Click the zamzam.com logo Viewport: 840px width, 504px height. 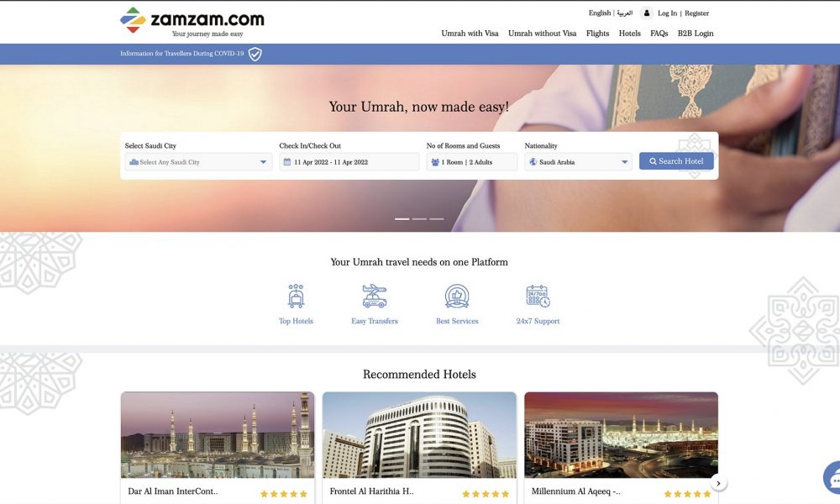coord(192,23)
